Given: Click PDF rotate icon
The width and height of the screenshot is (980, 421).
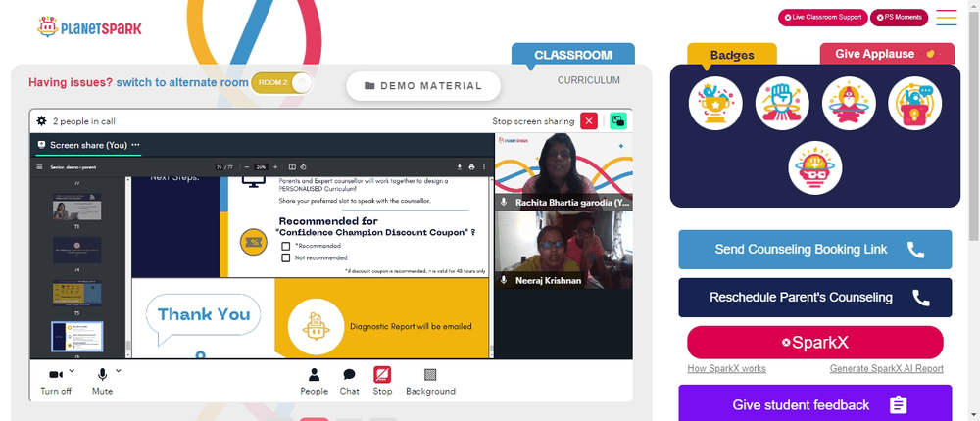Looking at the screenshot, I should click(303, 167).
